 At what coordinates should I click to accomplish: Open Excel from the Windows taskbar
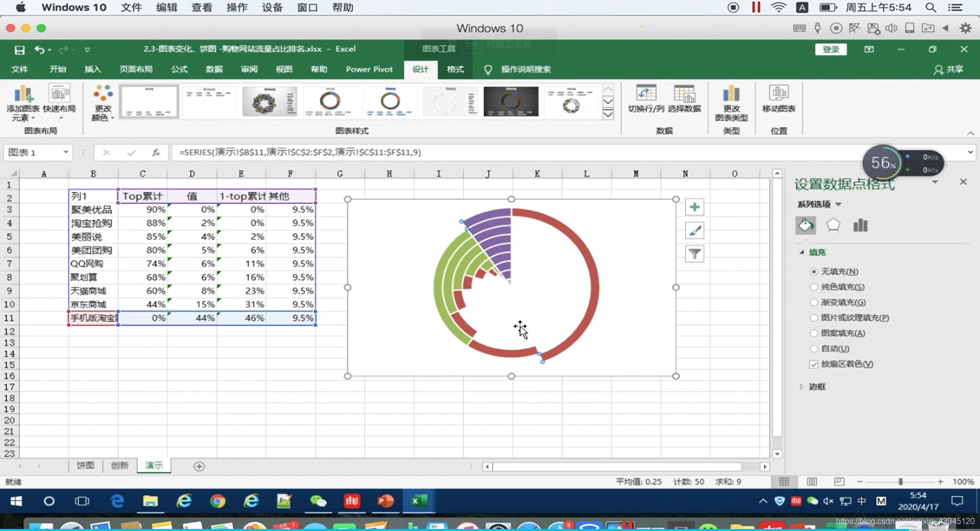[419, 501]
